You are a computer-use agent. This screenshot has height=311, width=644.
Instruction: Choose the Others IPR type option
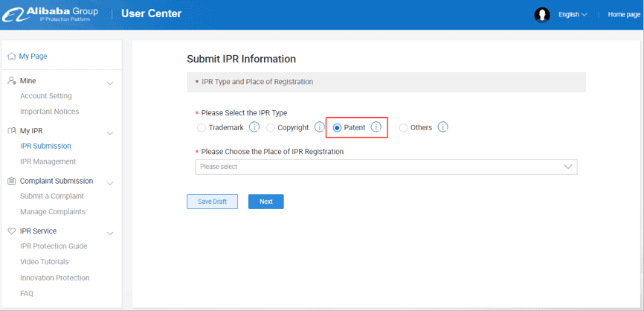coord(404,128)
